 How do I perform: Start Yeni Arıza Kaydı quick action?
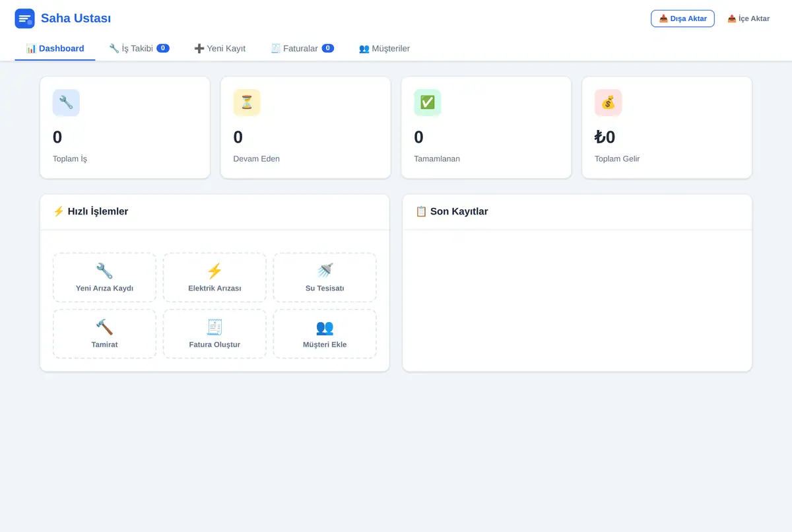(104, 277)
